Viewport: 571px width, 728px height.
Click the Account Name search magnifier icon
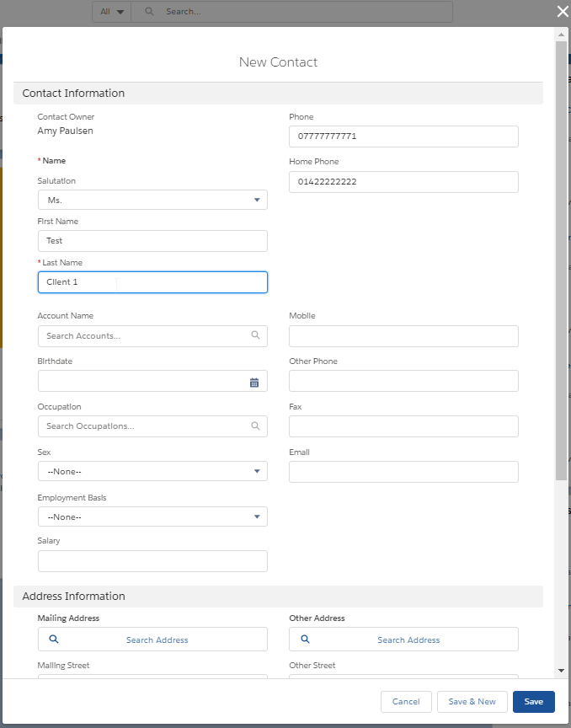[x=255, y=335]
